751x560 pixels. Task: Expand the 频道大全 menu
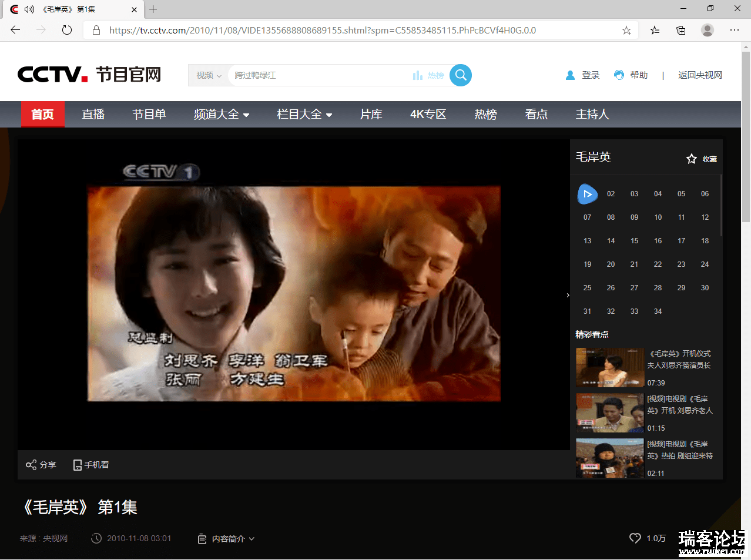coord(222,115)
